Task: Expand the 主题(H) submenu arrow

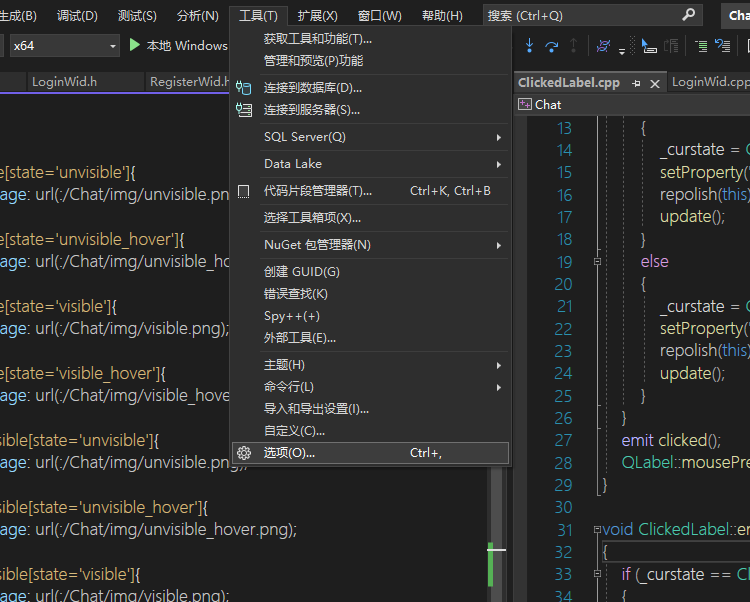Action: click(498, 365)
